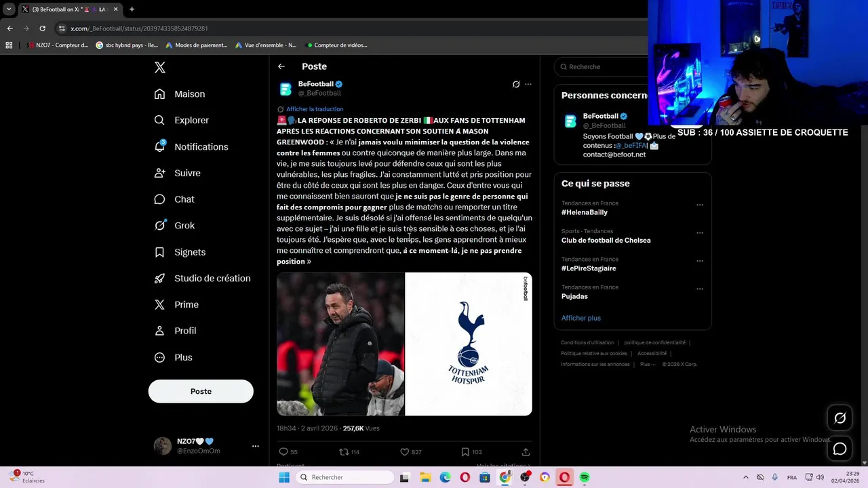Click the repost icon showing 114

click(344, 451)
